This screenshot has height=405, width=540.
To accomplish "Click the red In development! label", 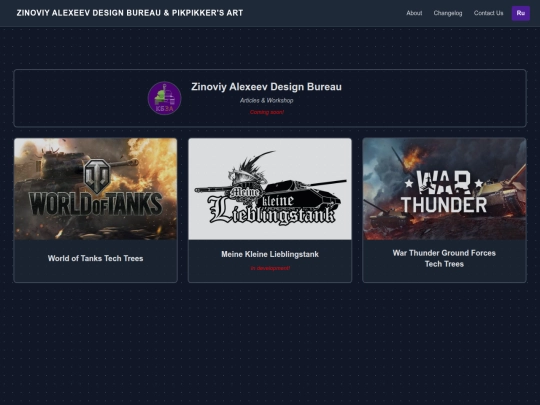I will (x=270, y=268).
